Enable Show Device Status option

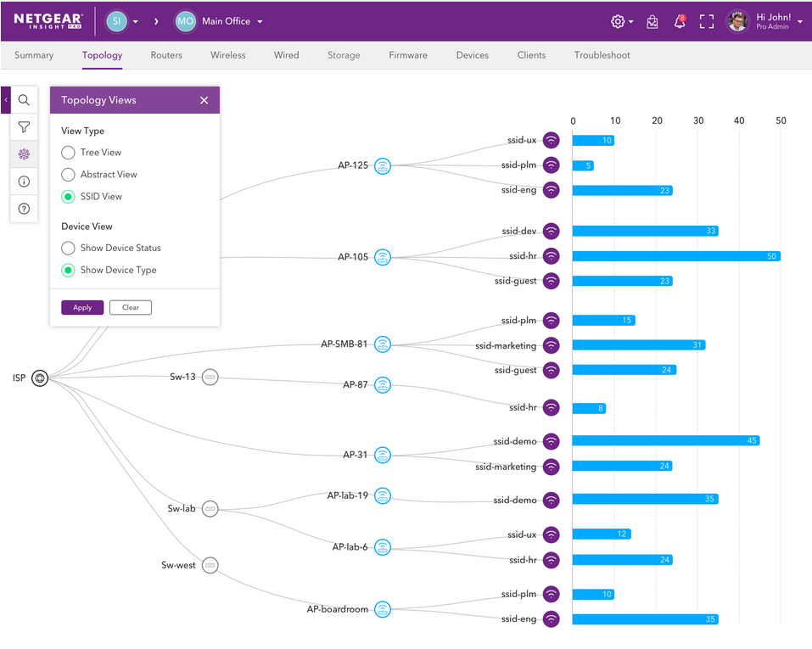(69, 249)
